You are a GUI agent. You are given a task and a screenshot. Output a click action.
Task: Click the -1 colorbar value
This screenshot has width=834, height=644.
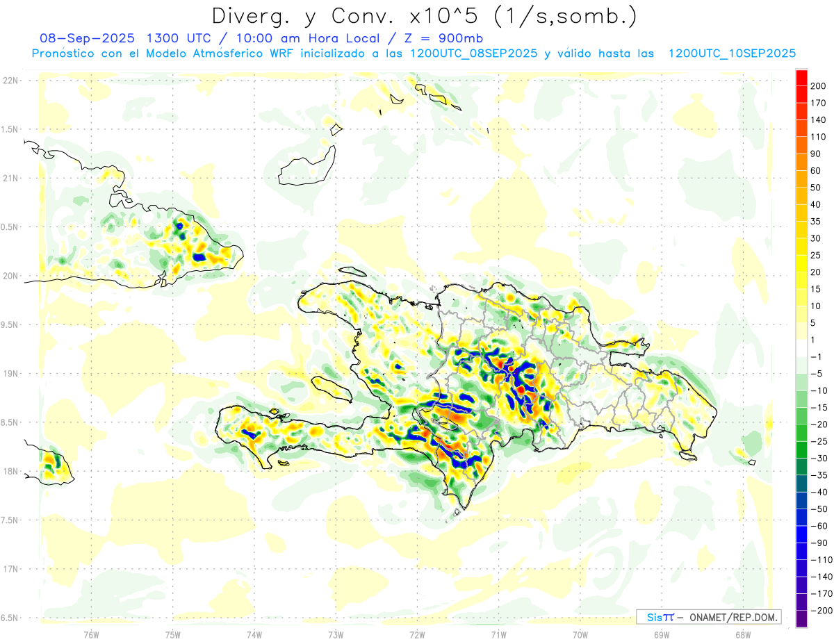point(817,357)
